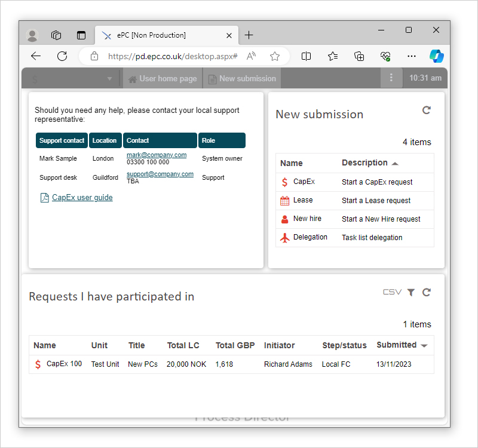This screenshot has width=478, height=448.
Task: Expand the dollar dropdown in the toolbar
Action: pos(109,78)
